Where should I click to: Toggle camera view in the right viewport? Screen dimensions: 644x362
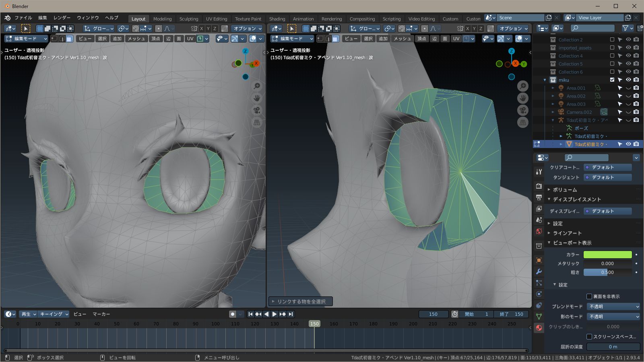(523, 110)
